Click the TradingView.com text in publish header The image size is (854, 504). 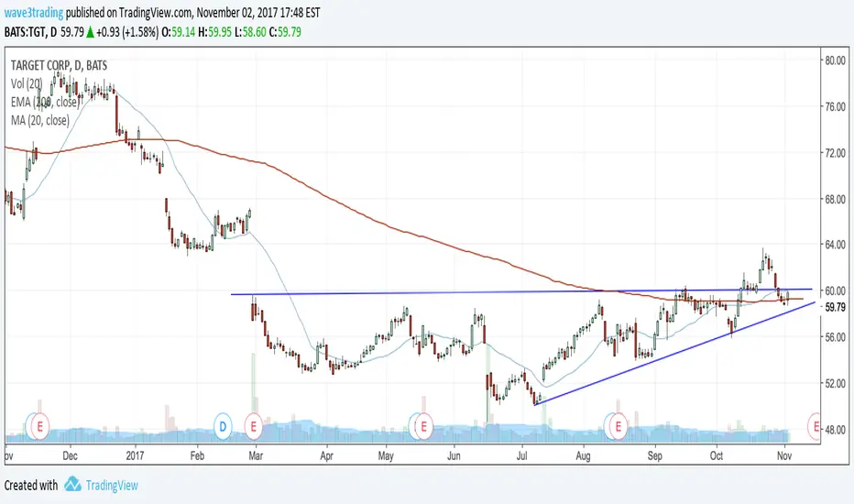point(157,13)
